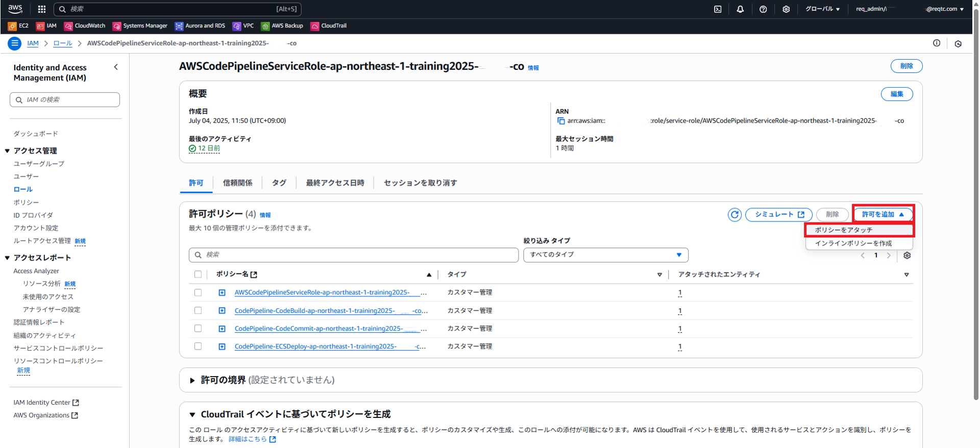This screenshot has width=980, height=448.
Task: Collapse the アクセスレポート sidebar group
Action: coord(7,258)
